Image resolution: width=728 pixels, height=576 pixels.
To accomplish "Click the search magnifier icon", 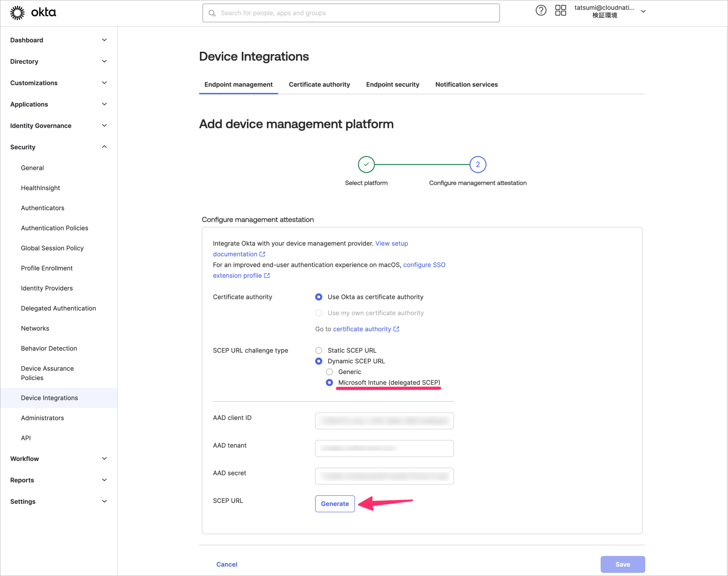I will (x=212, y=13).
